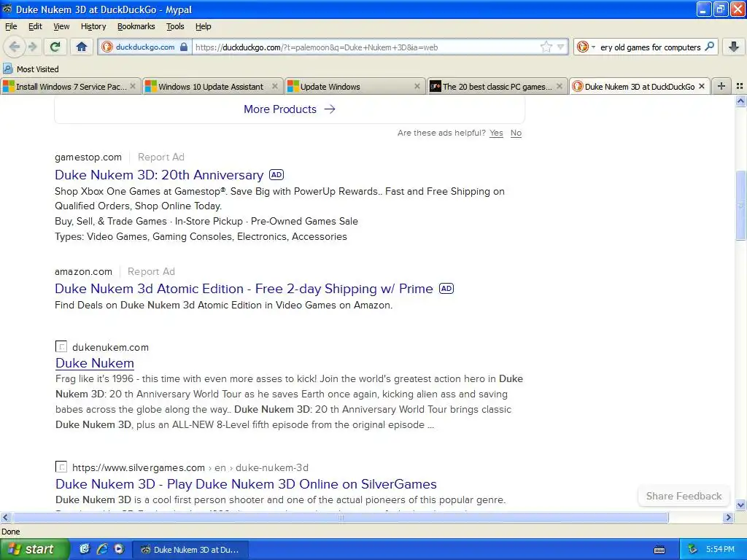The image size is (747, 560).
Task: Reload the current page
Action: 55,47
